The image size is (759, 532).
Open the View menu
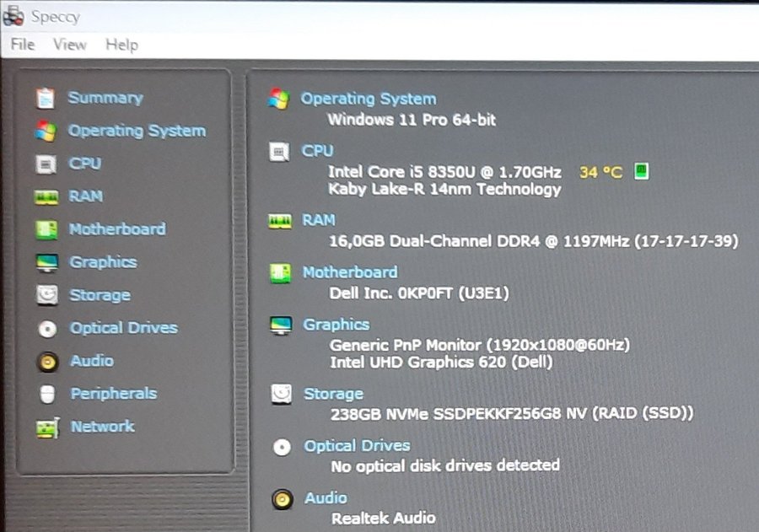point(70,45)
